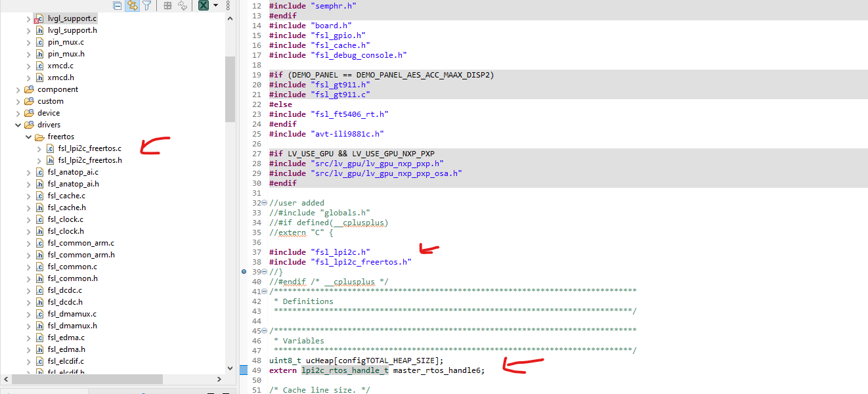
Task: Fold the Definitions comment at line 41
Action: (x=264, y=291)
